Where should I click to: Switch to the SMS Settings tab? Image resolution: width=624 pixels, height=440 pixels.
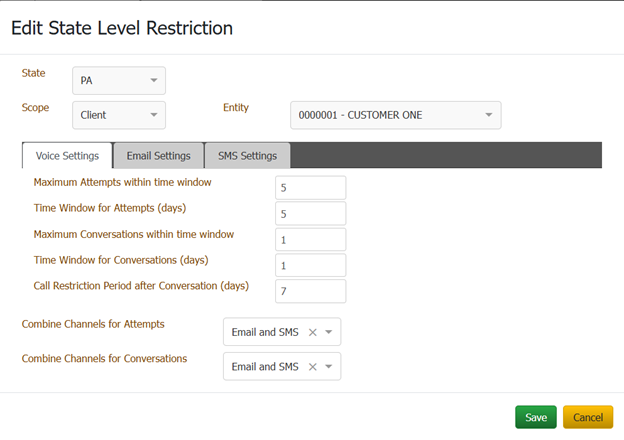click(247, 156)
